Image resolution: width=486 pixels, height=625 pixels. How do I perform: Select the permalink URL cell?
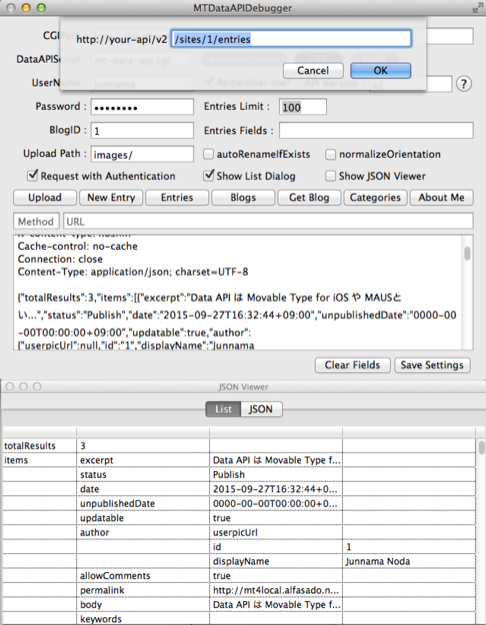point(275,590)
